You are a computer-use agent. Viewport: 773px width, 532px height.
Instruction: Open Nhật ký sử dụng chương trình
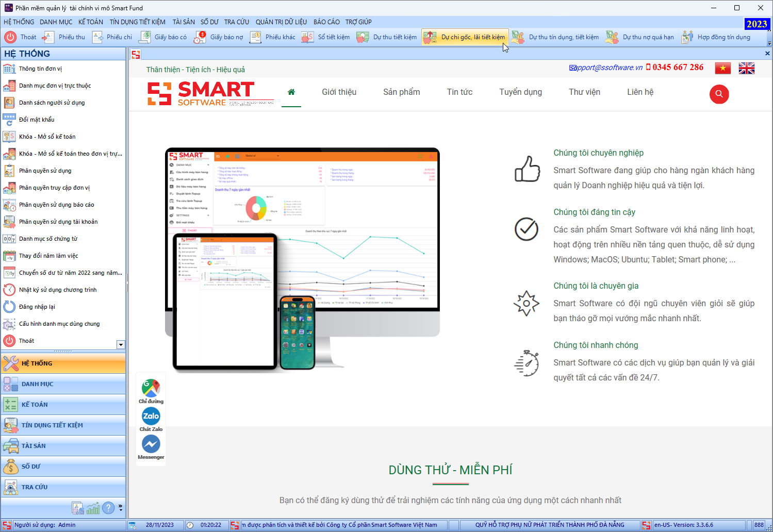pos(63,290)
